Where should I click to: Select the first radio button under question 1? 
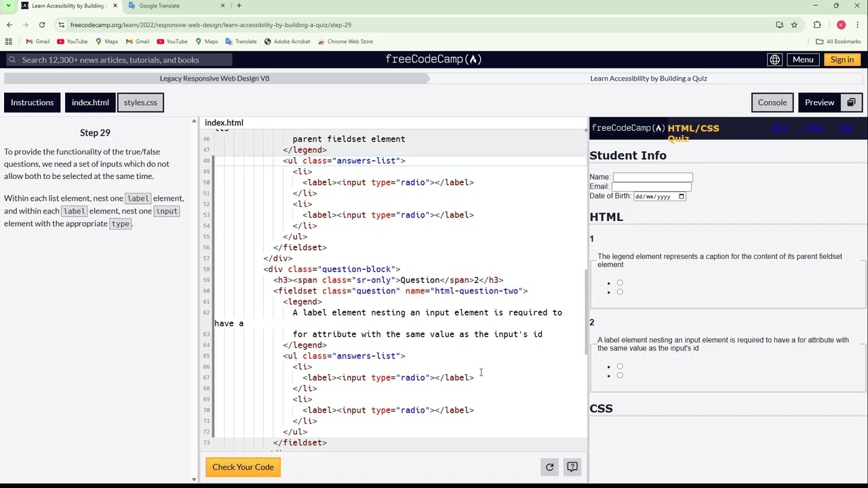(x=620, y=283)
